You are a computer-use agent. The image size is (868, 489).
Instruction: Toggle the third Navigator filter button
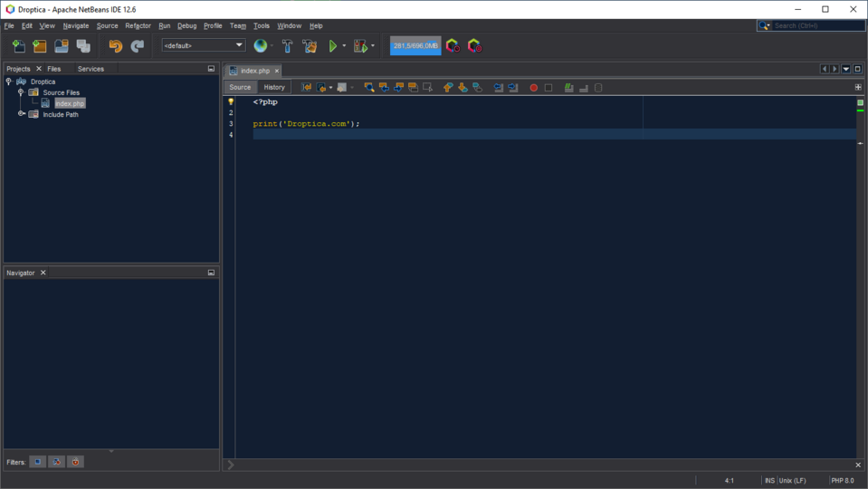pos(75,462)
